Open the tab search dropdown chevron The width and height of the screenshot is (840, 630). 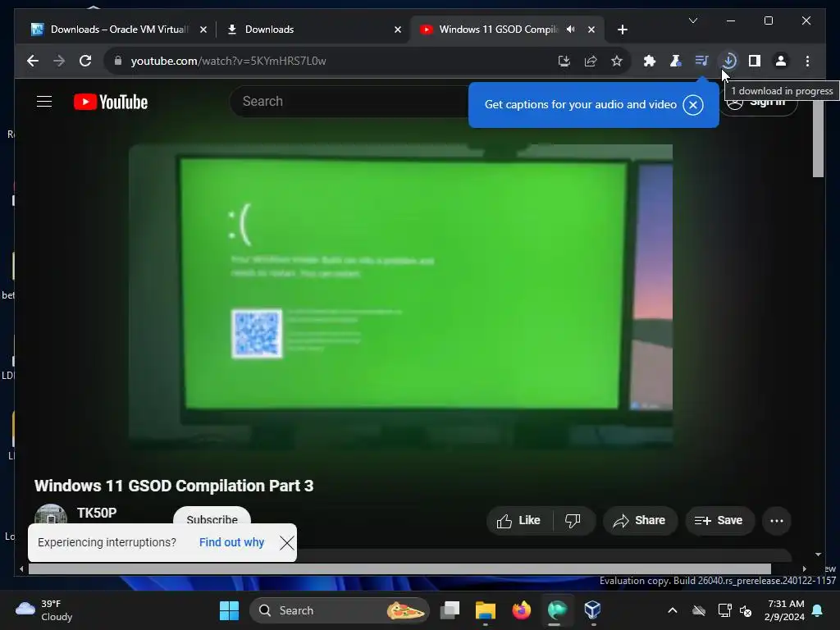pyautogui.click(x=692, y=21)
